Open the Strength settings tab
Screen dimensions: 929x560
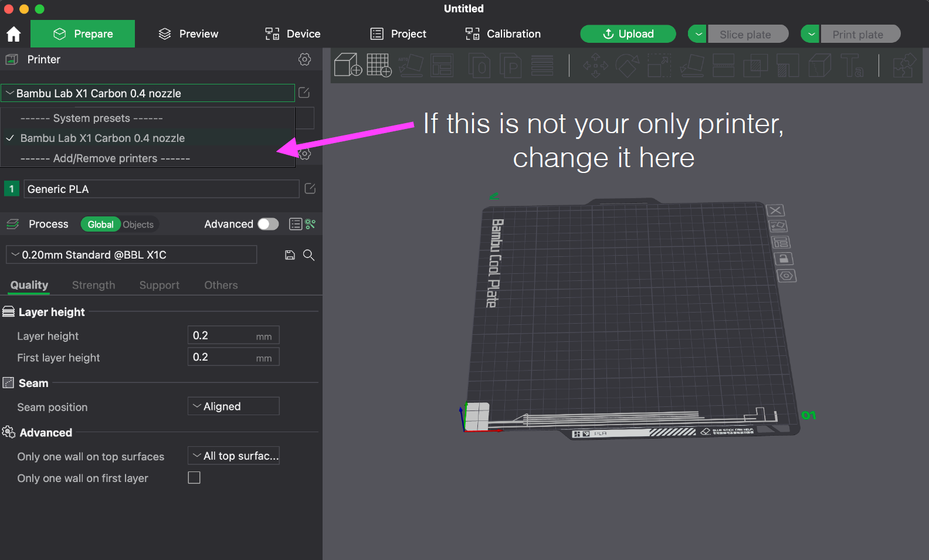pyautogui.click(x=93, y=285)
